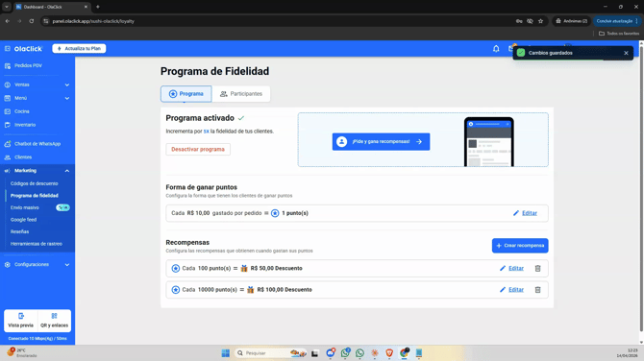Switch to the Programa tab
Image resolution: width=644 pixels, height=361 pixels.
186,94
